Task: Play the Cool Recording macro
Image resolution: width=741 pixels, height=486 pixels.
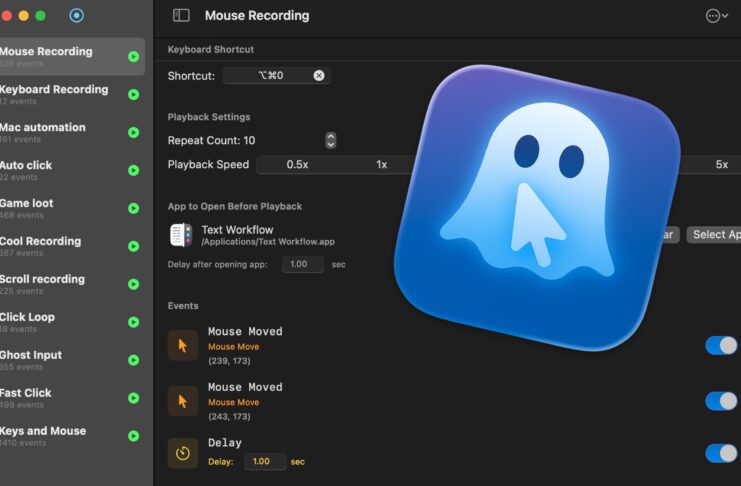Action: tap(134, 246)
